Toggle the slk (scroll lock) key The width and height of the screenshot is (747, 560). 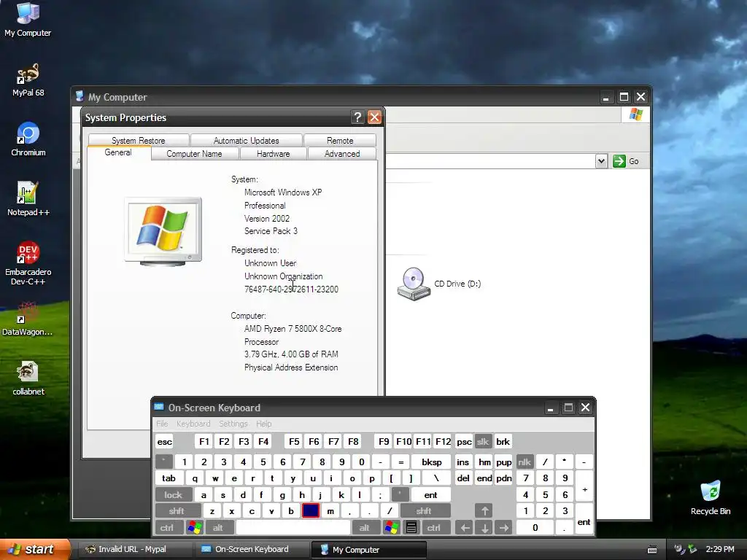coord(483,441)
